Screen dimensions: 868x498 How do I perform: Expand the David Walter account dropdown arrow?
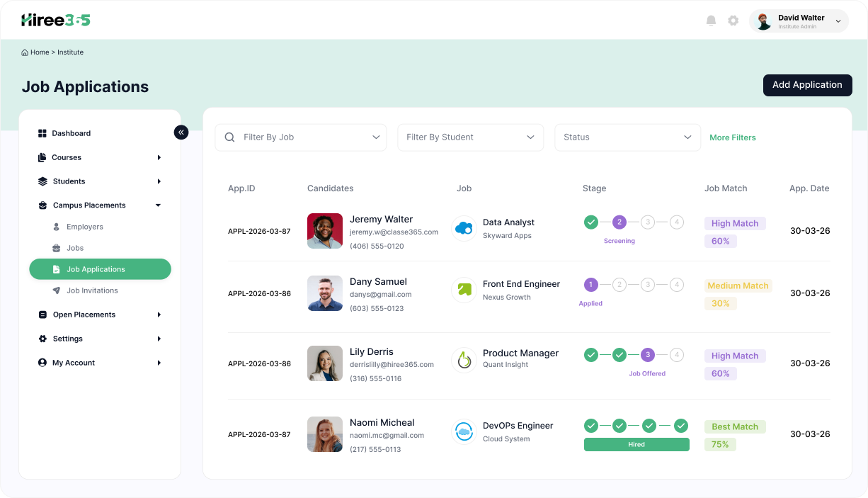tap(838, 21)
